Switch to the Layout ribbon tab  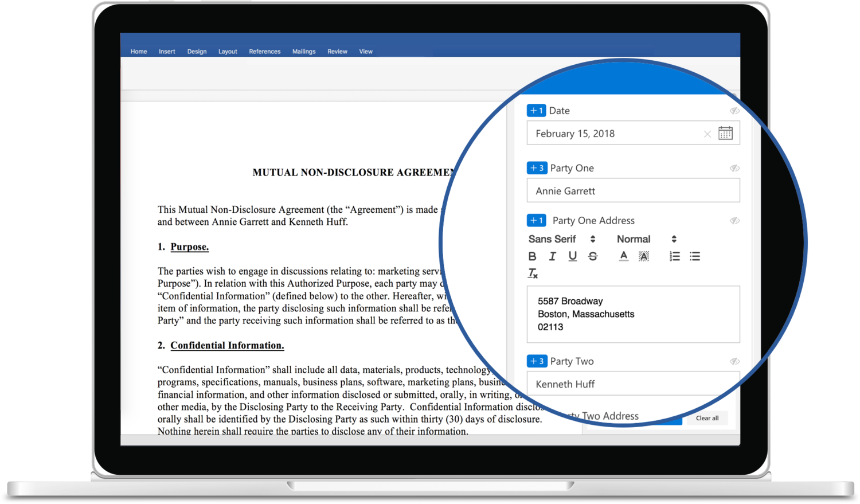coord(228,52)
